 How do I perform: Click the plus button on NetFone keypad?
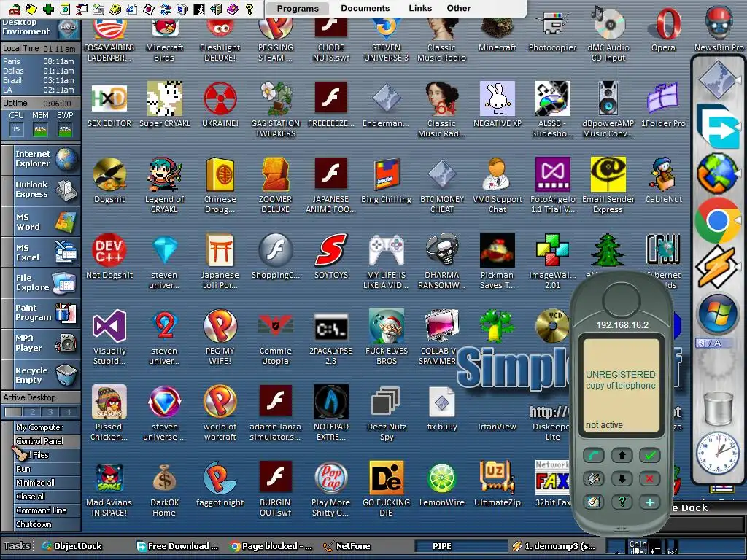point(650,502)
